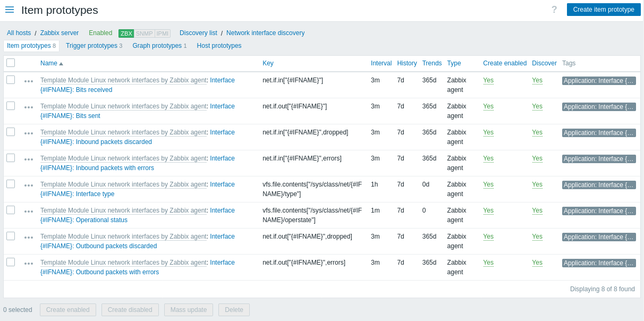Check the Interface type row checkbox
Screen dimensions: 644x321
point(11,184)
